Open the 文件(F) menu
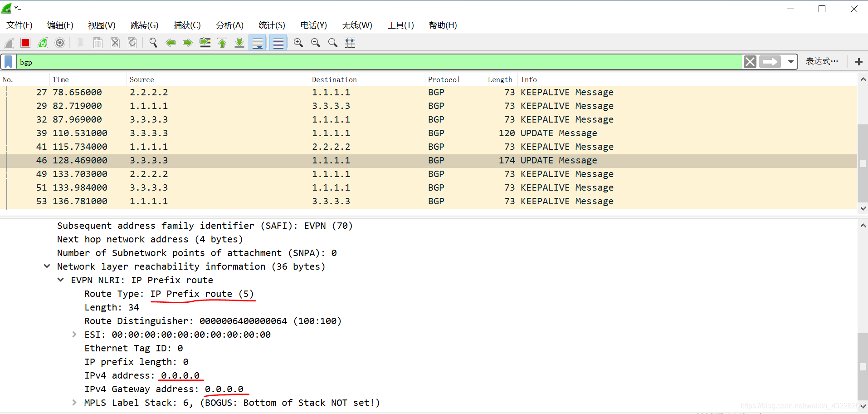The height and width of the screenshot is (414, 868). click(x=20, y=25)
